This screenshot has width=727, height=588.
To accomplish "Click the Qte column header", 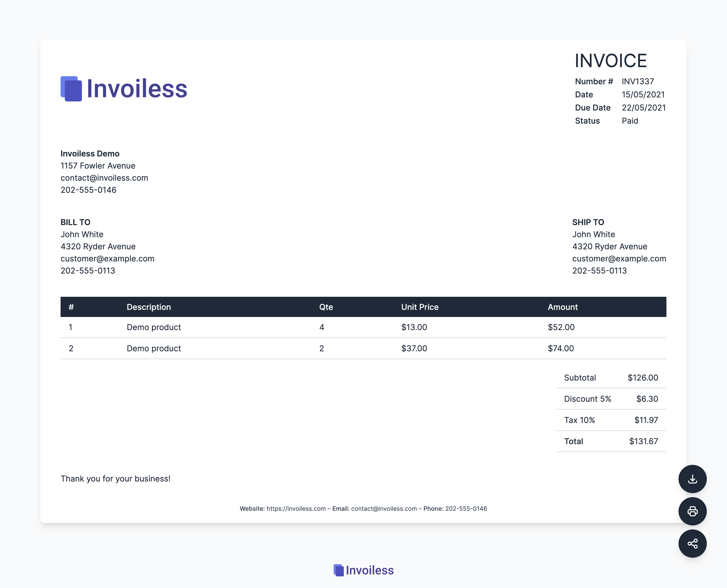I will point(326,307).
